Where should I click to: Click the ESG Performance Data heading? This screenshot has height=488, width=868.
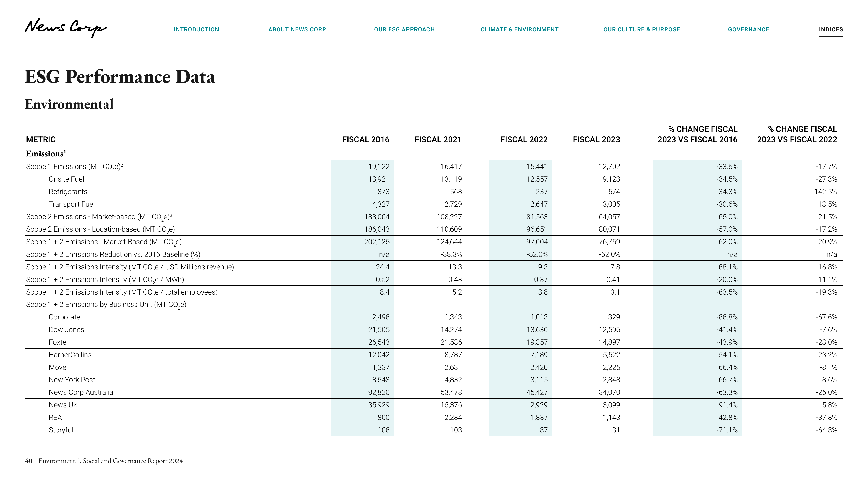(120, 77)
